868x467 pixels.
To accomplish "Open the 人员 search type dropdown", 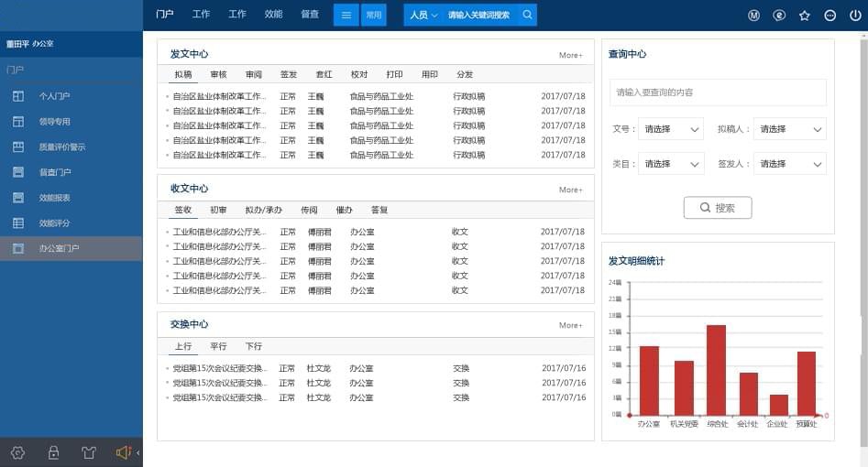I will click(423, 15).
